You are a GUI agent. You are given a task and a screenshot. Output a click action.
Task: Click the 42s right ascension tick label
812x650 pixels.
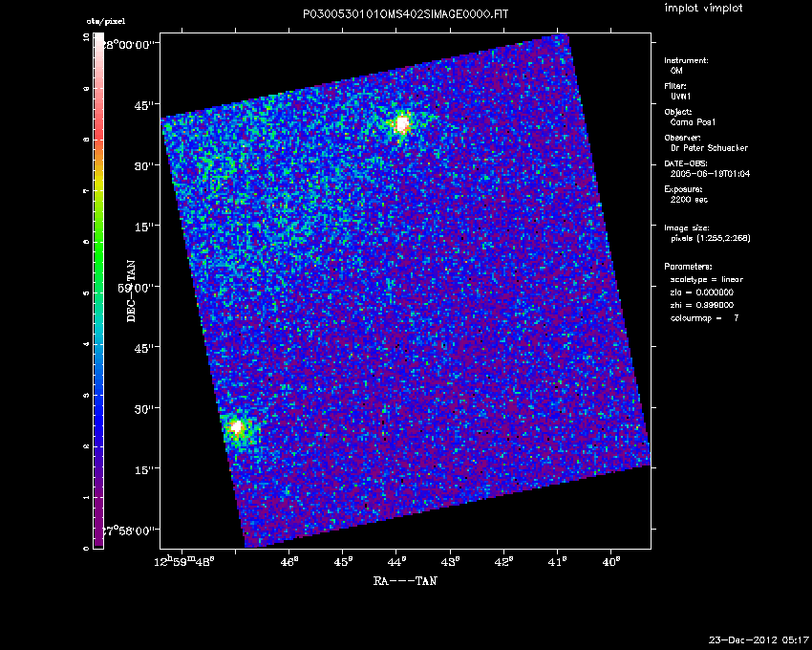click(504, 562)
